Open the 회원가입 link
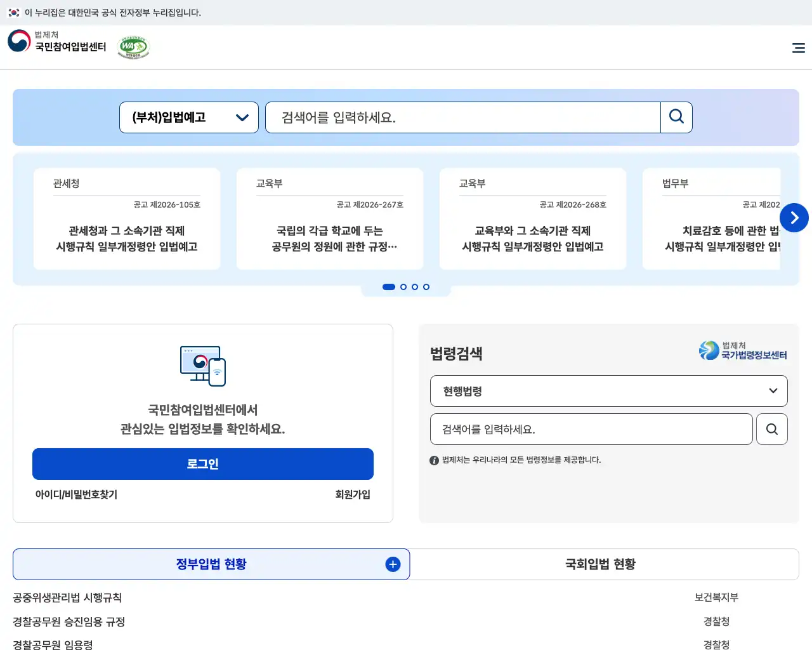Image resolution: width=812 pixels, height=650 pixels. 353,494
